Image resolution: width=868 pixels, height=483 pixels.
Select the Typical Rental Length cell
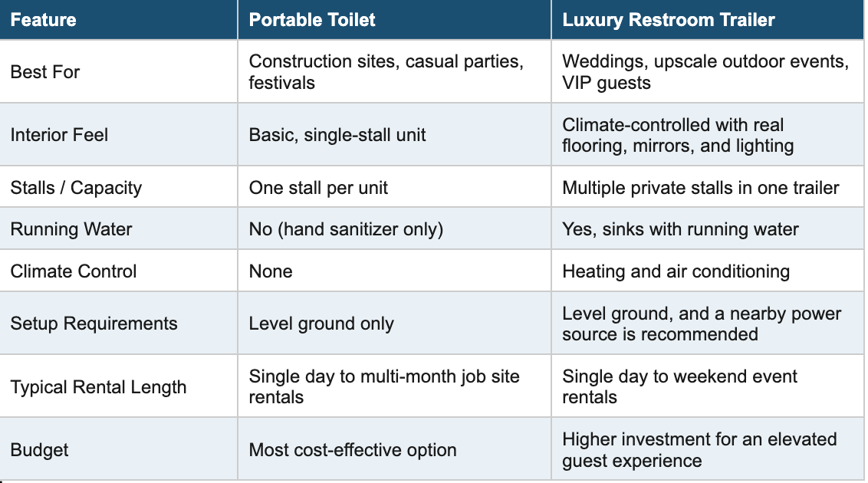pyautogui.click(x=118, y=386)
